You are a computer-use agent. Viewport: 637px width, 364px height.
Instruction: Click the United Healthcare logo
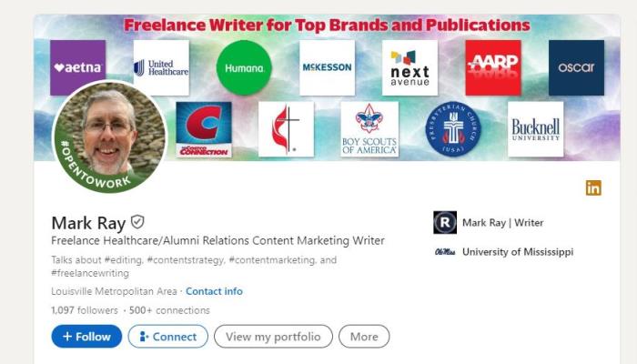(x=161, y=67)
